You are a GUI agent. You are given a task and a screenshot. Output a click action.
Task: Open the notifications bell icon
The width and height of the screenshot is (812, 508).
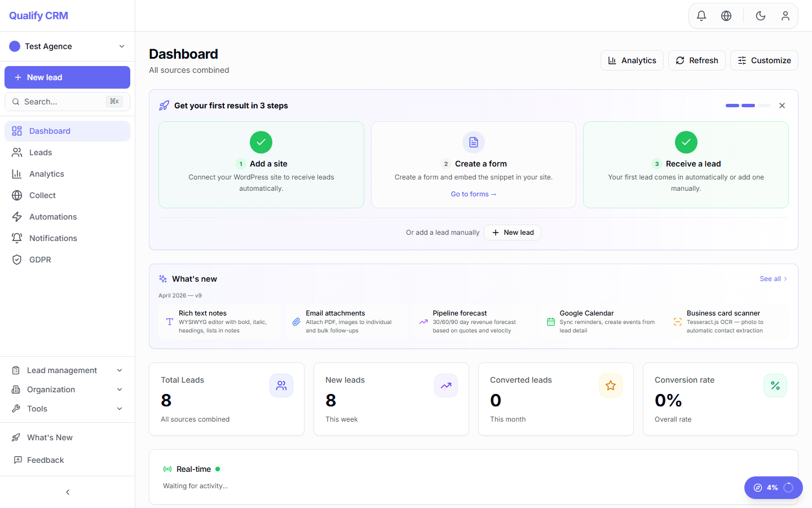701,15
